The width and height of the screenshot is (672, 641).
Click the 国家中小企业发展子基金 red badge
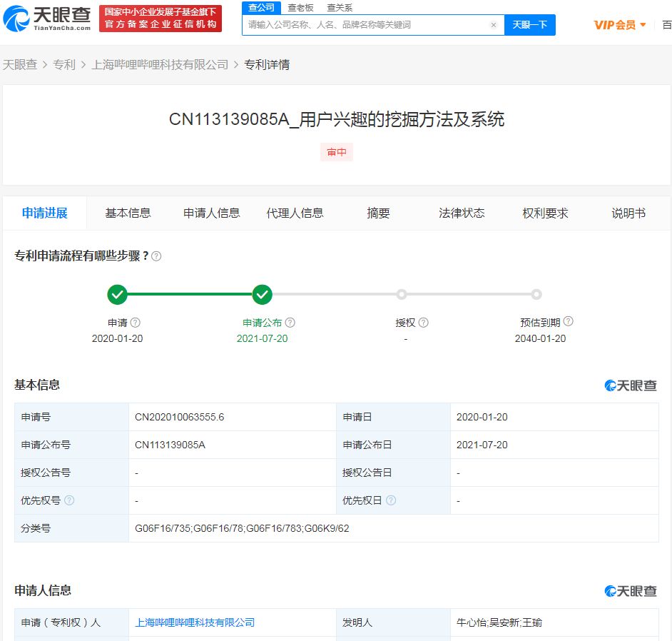pos(160,17)
